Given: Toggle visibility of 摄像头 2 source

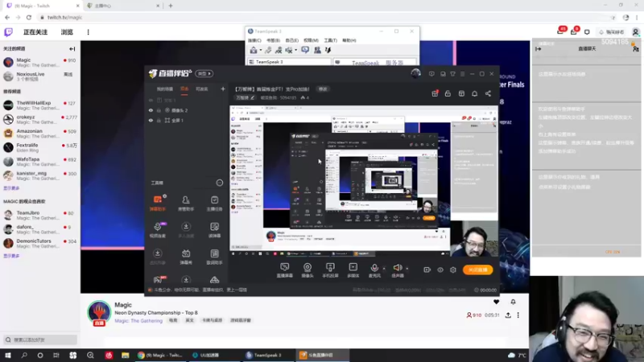Looking at the screenshot, I should (x=151, y=110).
